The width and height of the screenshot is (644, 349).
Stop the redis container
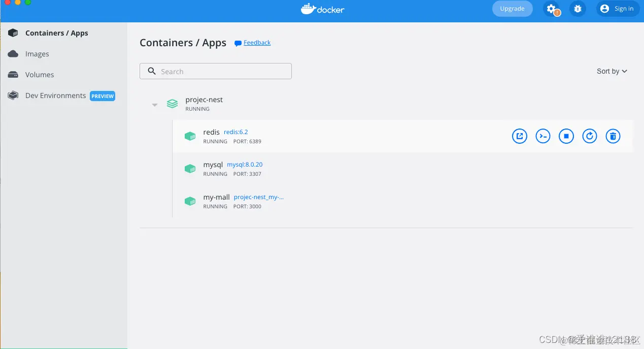point(566,136)
